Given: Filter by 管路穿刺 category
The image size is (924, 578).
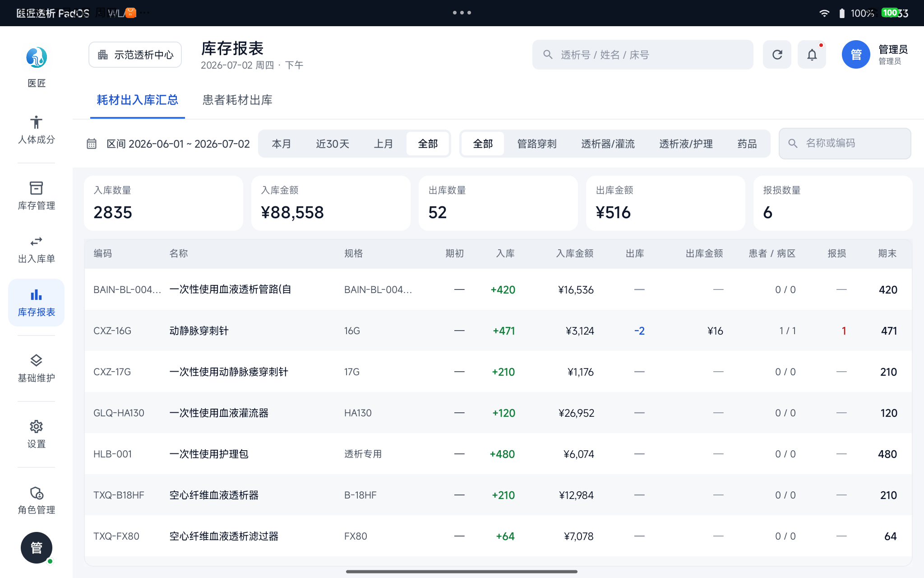Looking at the screenshot, I should click(x=536, y=144).
